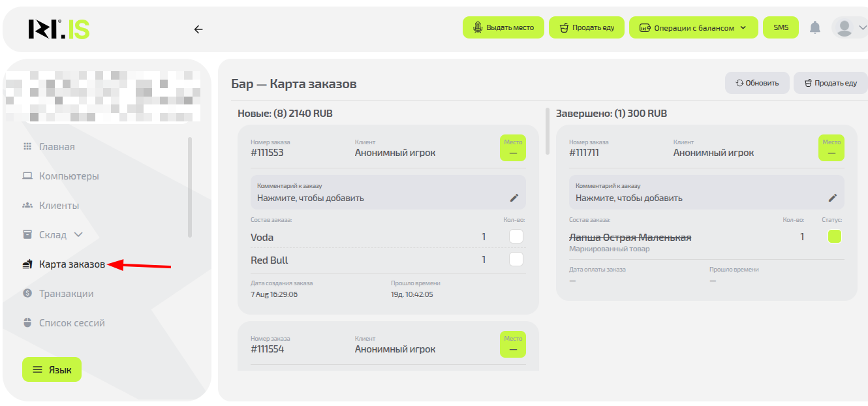Click the back arrow in header
This screenshot has width=868, height=406.
point(198,29)
